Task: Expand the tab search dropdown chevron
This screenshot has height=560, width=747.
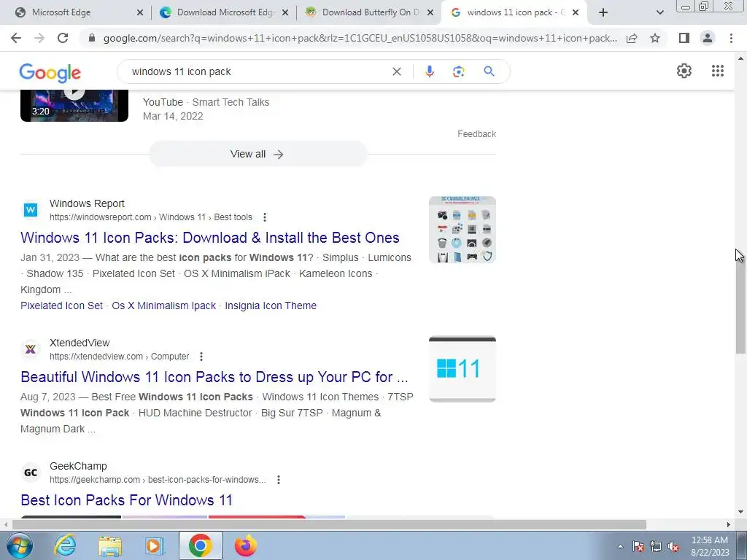Action: pyautogui.click(x=659, y=12)
